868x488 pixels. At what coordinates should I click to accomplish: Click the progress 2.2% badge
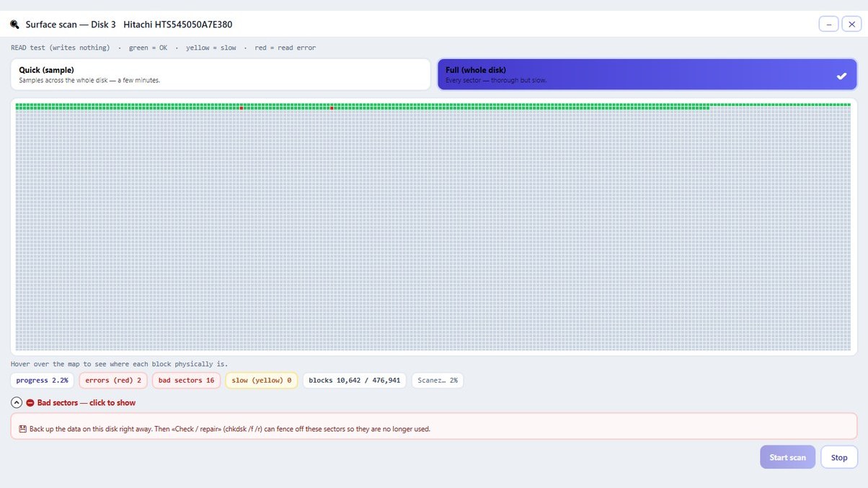click(42, 381)
